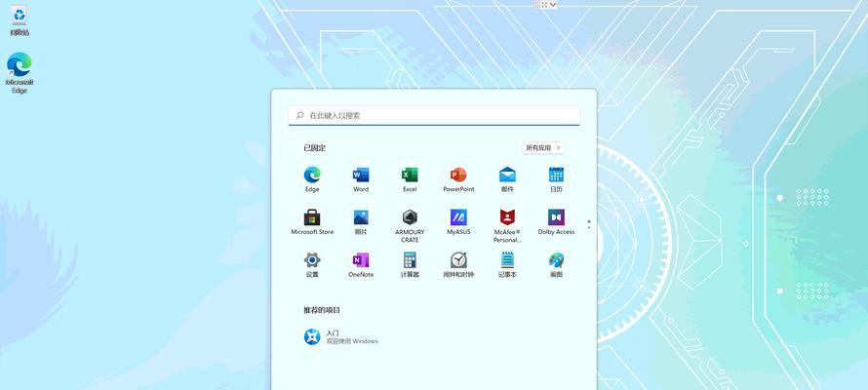
Task: Click the 所有应用 all apps button
Action: pos(543,147)
